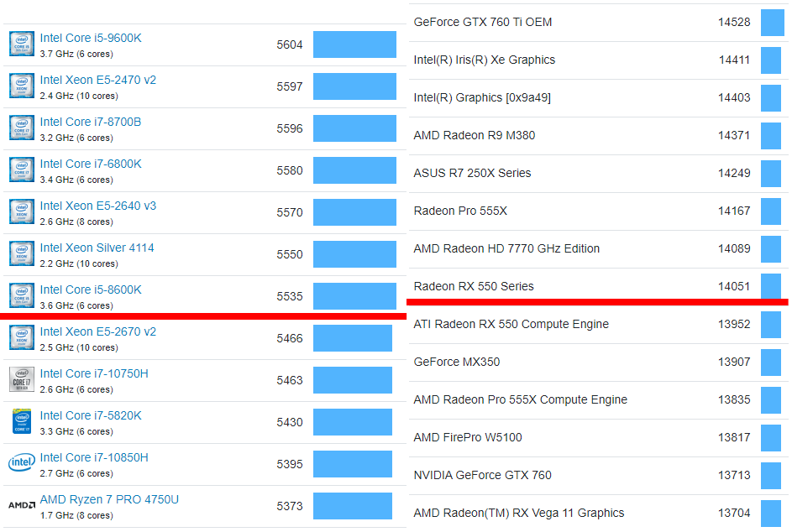The image size is (792, 532).
Task: Click the Intel Core i7-6800K processor icon
Action: coord(22,170)
